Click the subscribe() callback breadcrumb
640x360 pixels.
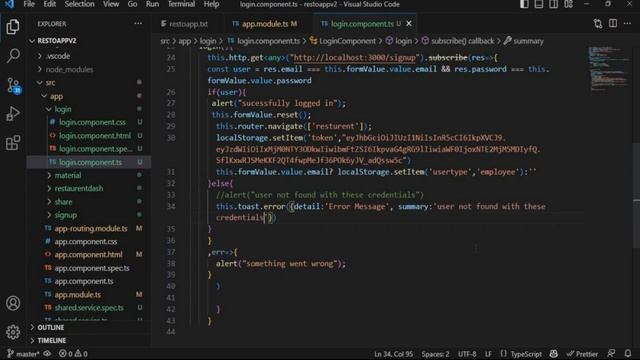(x=462, y=41)
